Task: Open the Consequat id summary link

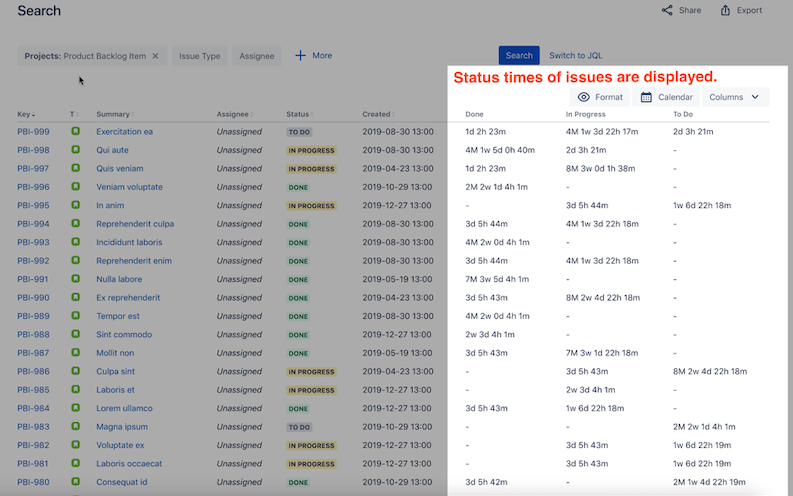Action: (122, 482)
